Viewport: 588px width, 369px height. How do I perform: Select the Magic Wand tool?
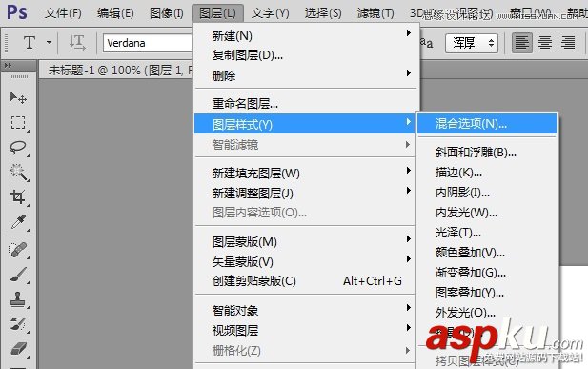point(17,172)
